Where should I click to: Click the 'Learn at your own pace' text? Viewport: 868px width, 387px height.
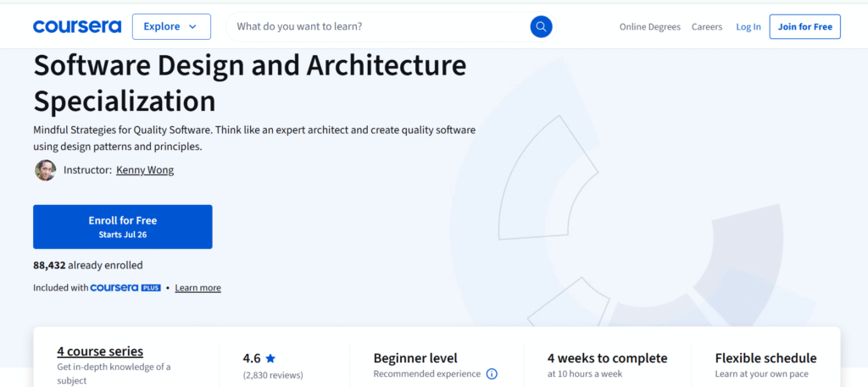[761, 374]
